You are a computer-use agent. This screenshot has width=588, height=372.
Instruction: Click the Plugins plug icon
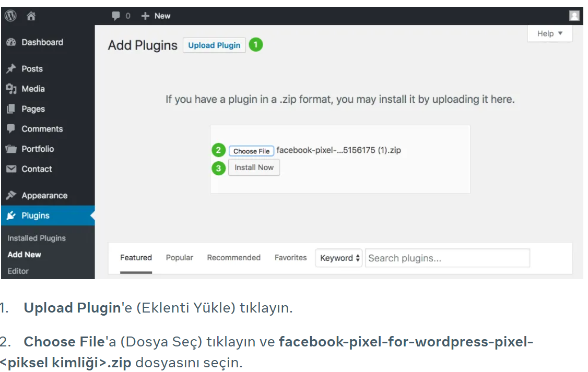[x=11, y=215]
